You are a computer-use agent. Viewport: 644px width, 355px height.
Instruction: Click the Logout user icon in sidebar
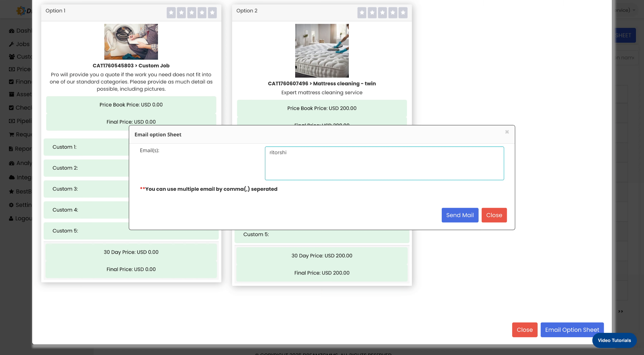11,218
